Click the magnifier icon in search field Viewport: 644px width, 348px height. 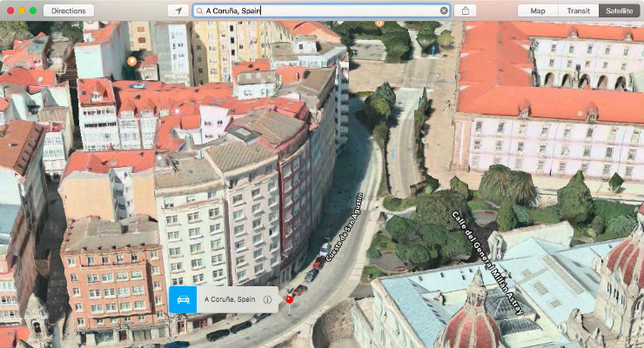pyautogui.click(x=199, y=11)
